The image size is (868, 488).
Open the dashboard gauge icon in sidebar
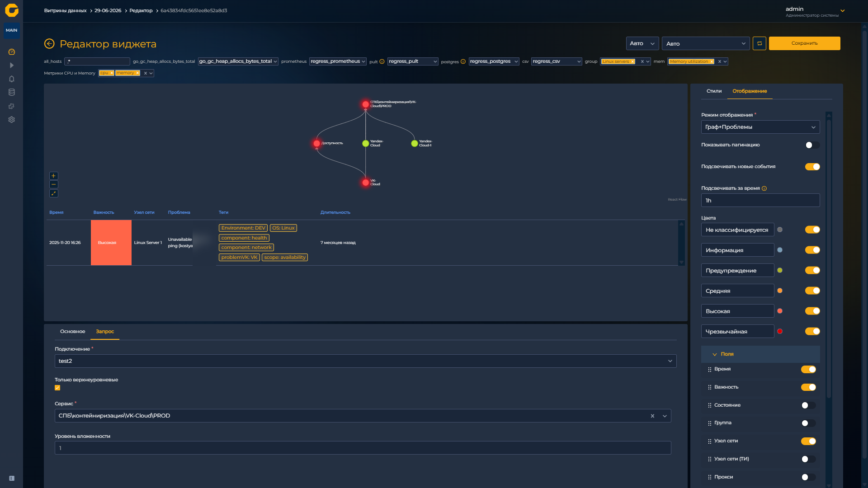tap(12, 52)
